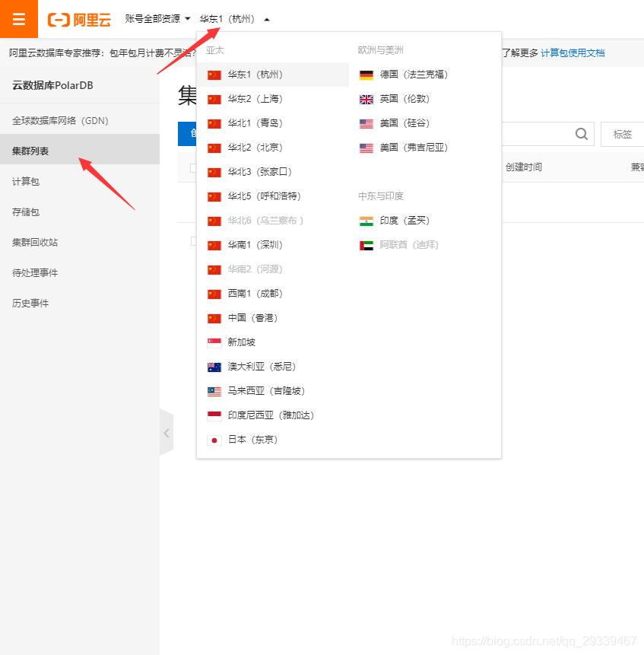Click the UK flag icon
This screenshot has height=655, width=644.
(x=366, y=100)
